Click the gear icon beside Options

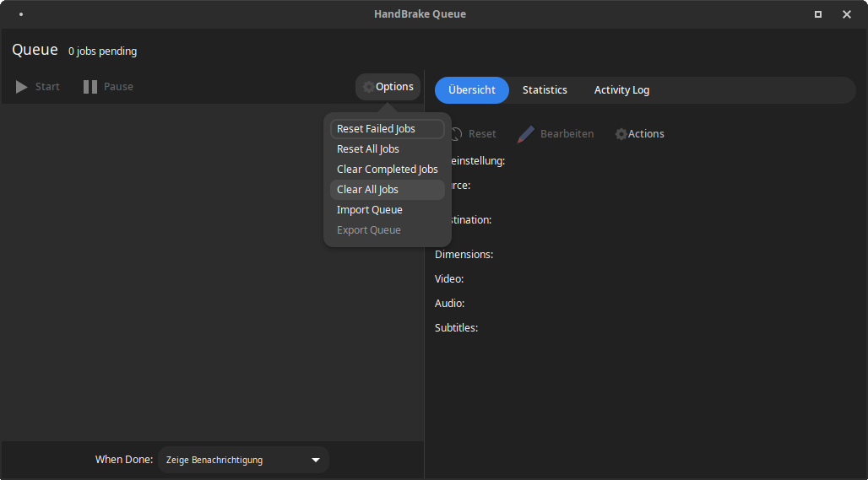click(x=368, y=87)
